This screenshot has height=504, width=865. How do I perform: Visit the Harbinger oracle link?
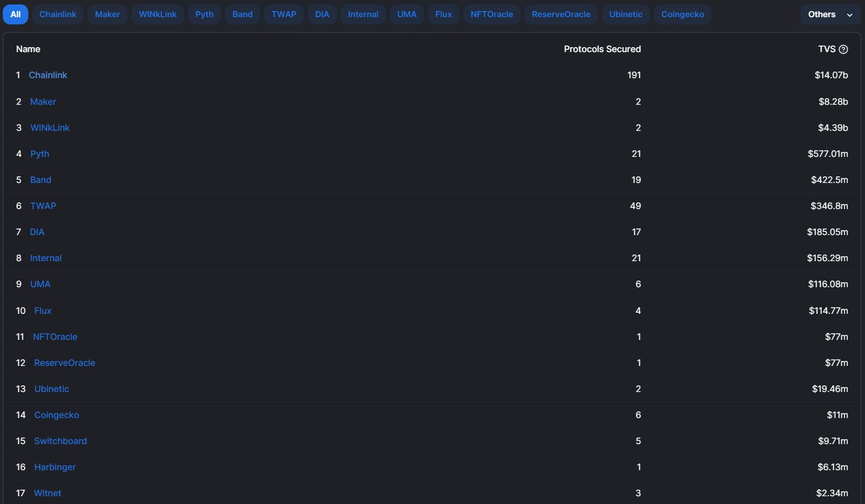coord(55,467)
